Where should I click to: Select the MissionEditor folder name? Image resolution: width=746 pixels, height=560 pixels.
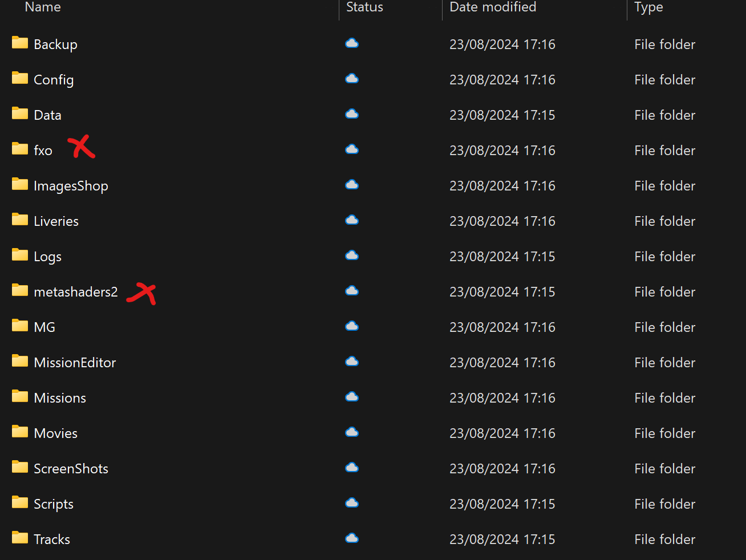click(x=75, y=363)
